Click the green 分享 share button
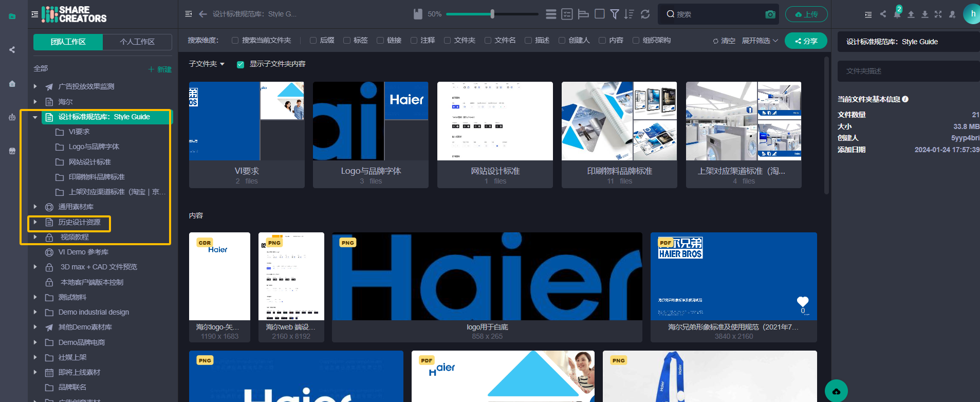This screenshot has width=980, height=402. [x=806, y=41]
